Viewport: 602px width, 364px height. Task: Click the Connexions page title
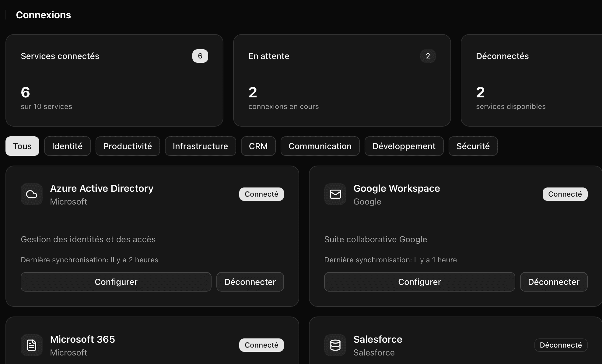43,15
